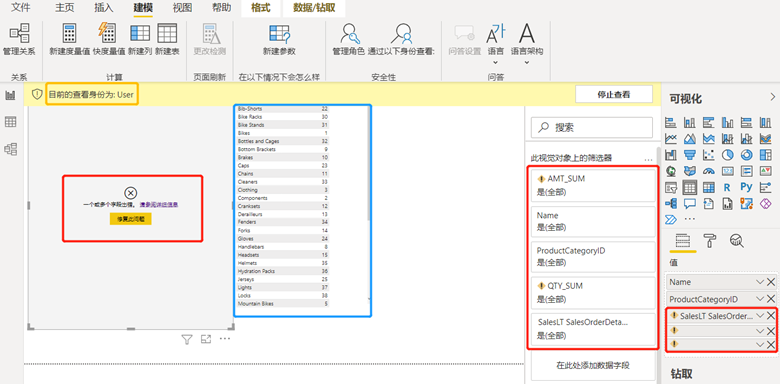This screenshot has height=384, width=780.
Task: Select the clustered column chart visual
Action: coord(727,122)
